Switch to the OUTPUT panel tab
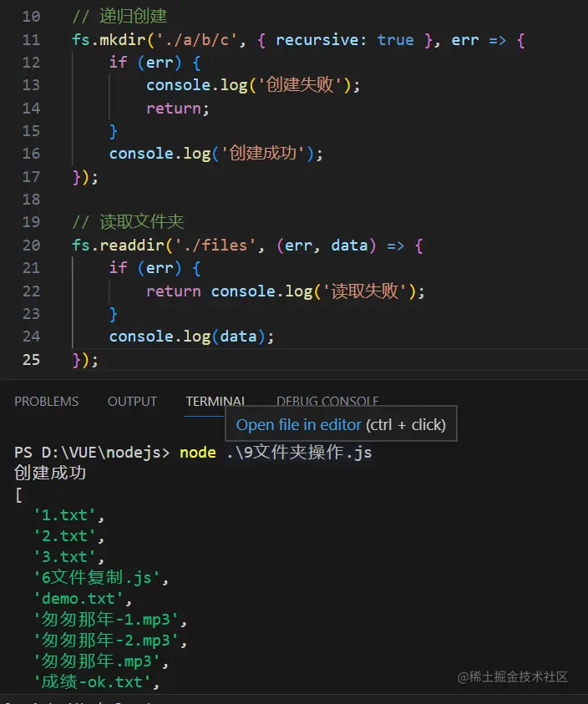 [x=132, y=401]
